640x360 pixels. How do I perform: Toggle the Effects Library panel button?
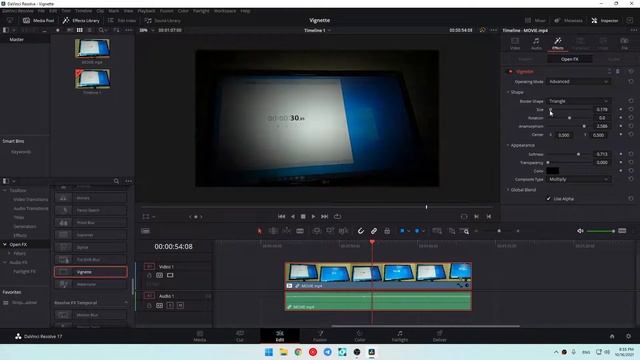[x=81, y=20]
